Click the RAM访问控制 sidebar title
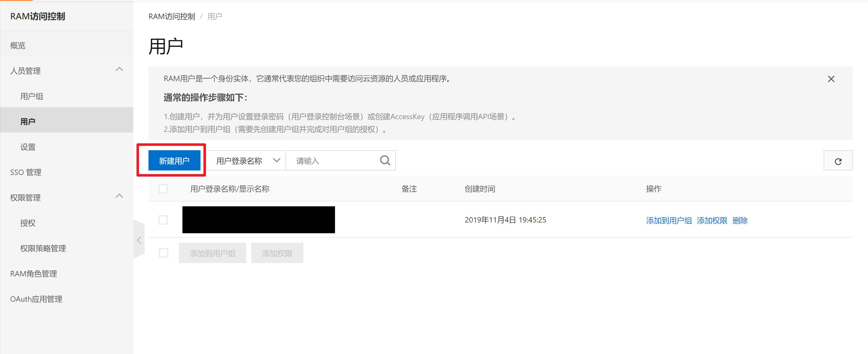Screen dimensions: 868x354 click(x=37, y=16)
